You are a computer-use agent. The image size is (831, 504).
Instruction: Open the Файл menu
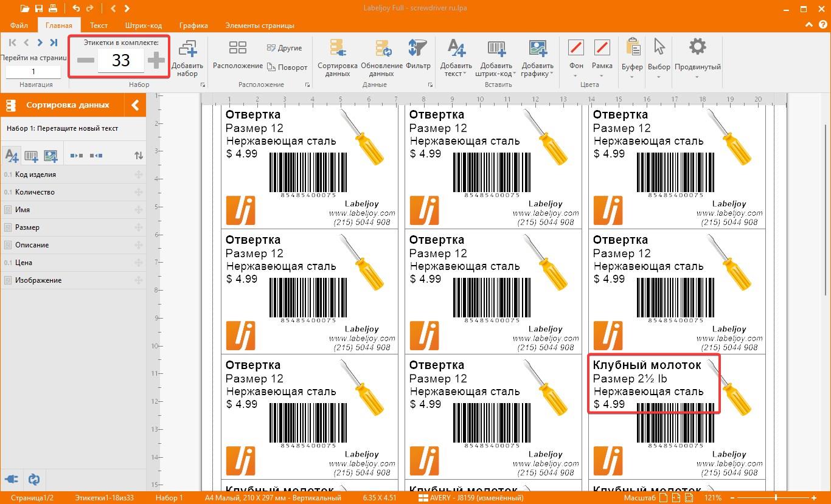point(19,26)
